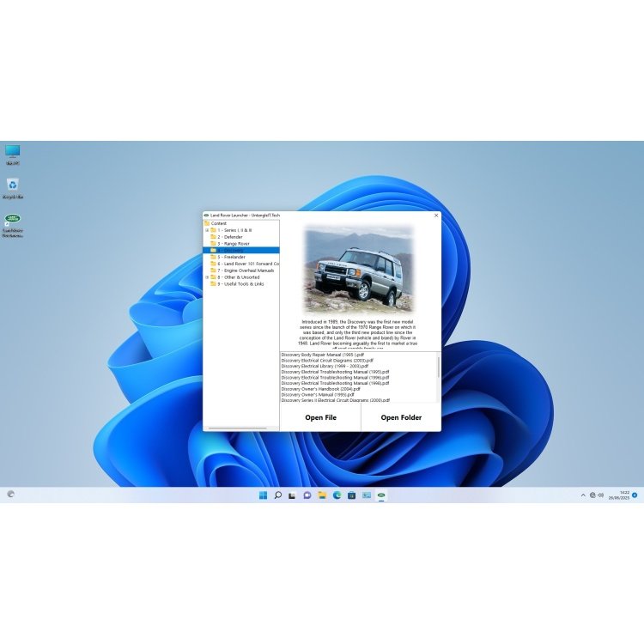Viewport: 644px width, 644px height.
Task: Select the Land Rover launcher desktop shortcut
Action: (13, 226)
